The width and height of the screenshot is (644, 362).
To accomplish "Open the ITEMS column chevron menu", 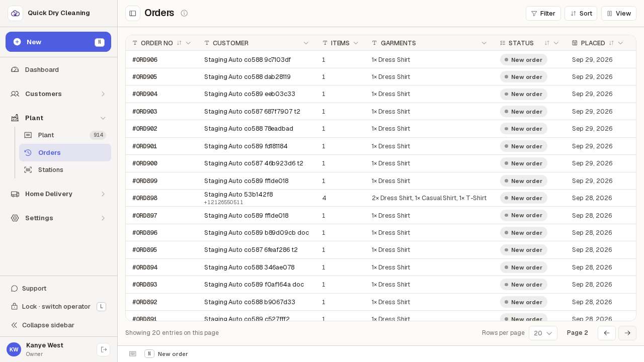I will click(356, 43).
